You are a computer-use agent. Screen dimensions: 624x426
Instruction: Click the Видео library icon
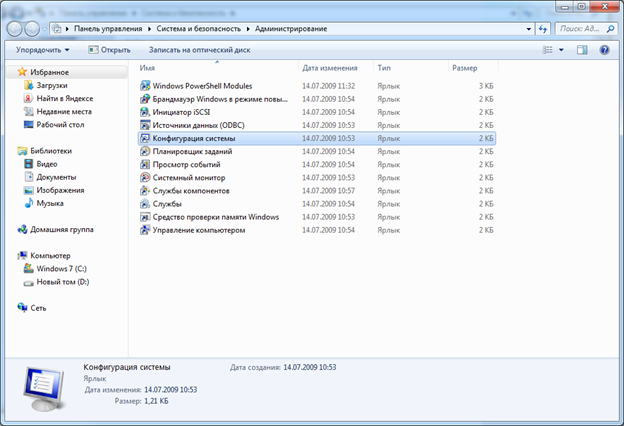pyautogui.click(x=29, y=164)
